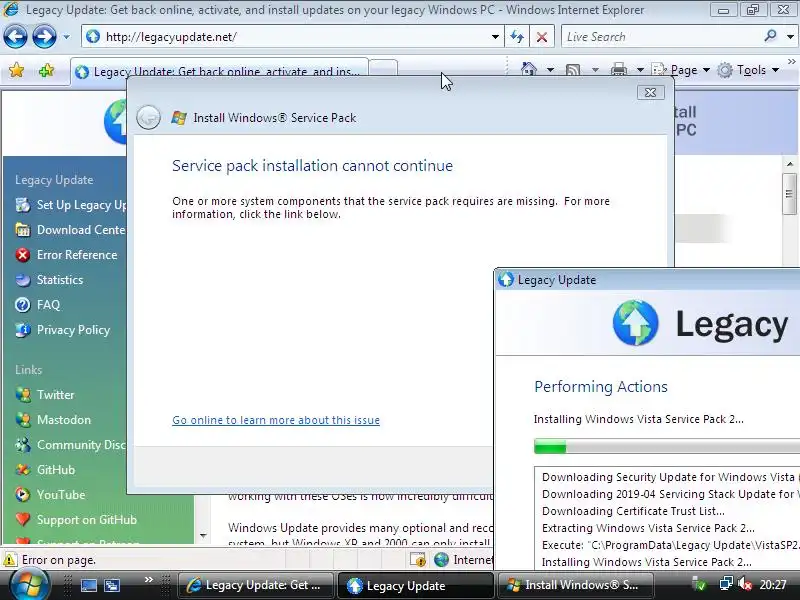Open Twitter sidebar link
800x600 pixels.
(x=45, y=394)
